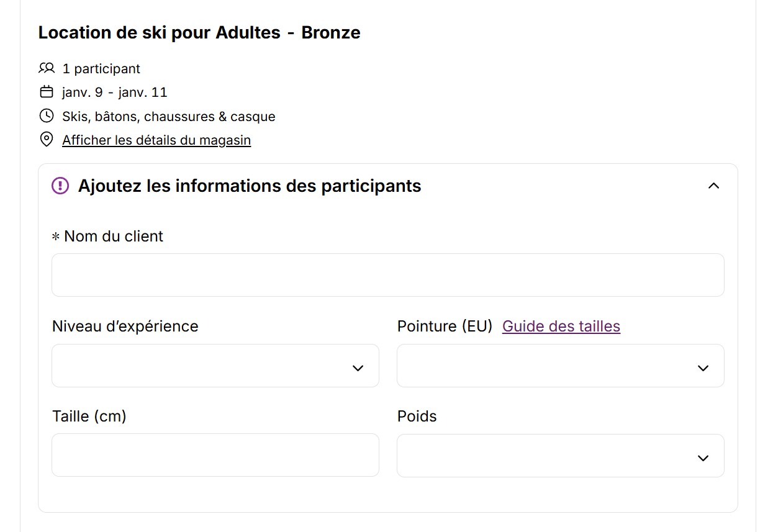Click the Ajoutez les informations des participants heading

click(x=250, y=186)
